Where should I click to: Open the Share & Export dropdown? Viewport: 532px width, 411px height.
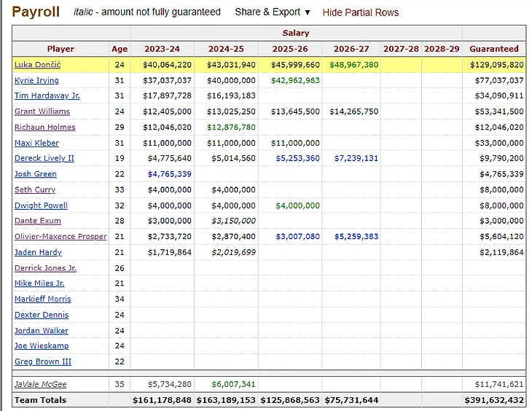tap(272, 12)
